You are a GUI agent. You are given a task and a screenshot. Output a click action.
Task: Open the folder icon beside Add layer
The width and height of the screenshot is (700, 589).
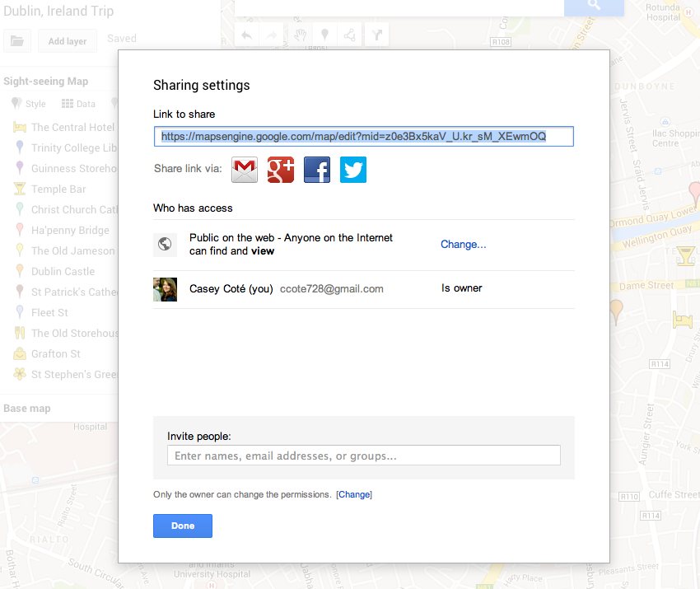17,39
